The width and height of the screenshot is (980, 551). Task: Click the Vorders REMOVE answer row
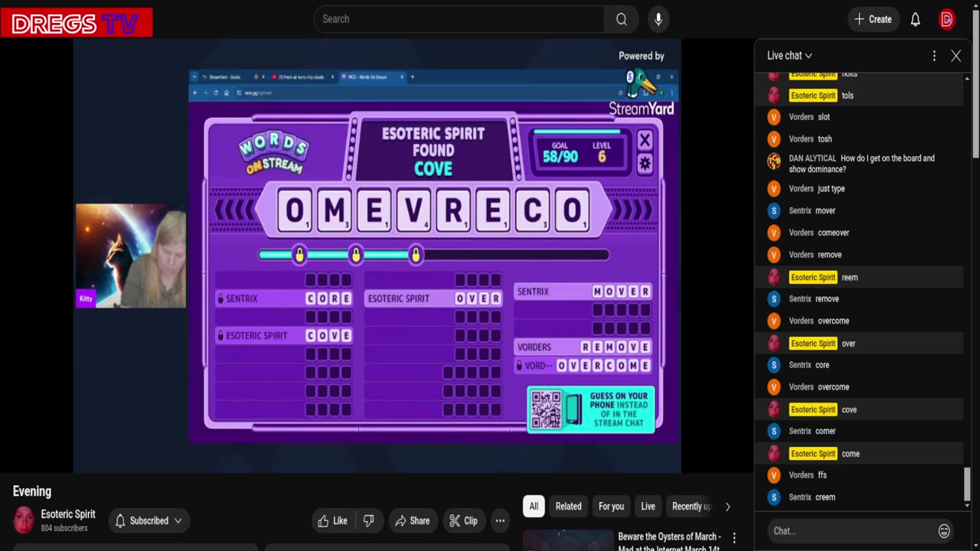583,347
